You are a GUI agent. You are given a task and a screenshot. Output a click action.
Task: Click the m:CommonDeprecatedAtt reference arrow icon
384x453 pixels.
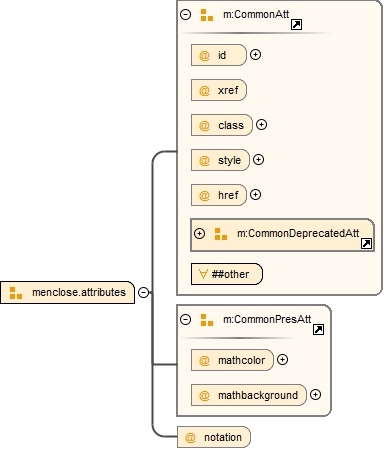click(x=366, y=244)
